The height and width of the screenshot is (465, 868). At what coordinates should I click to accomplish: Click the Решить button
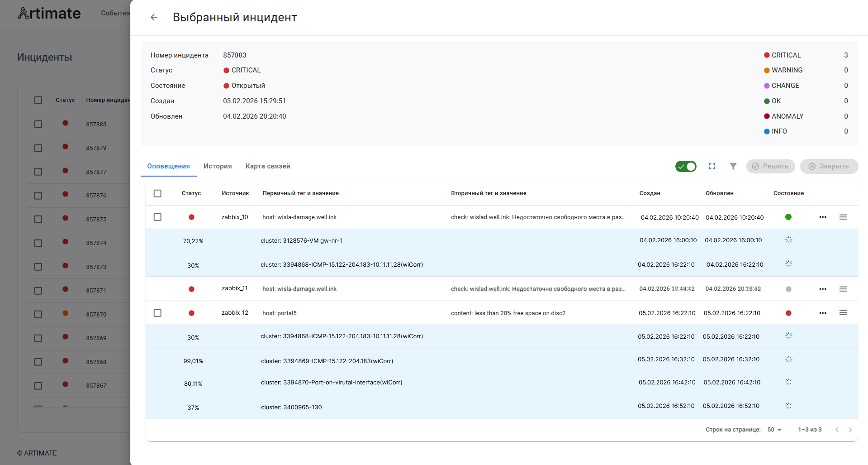pos(770,166)
